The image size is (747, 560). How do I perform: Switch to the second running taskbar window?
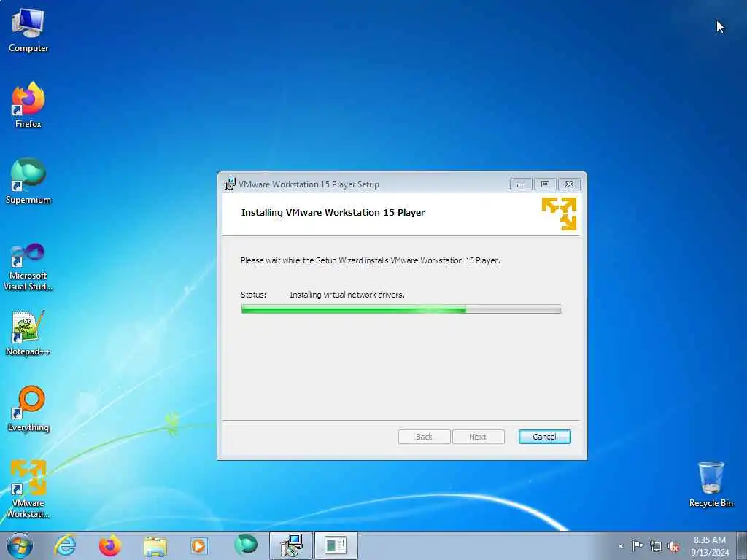(336, 545)
